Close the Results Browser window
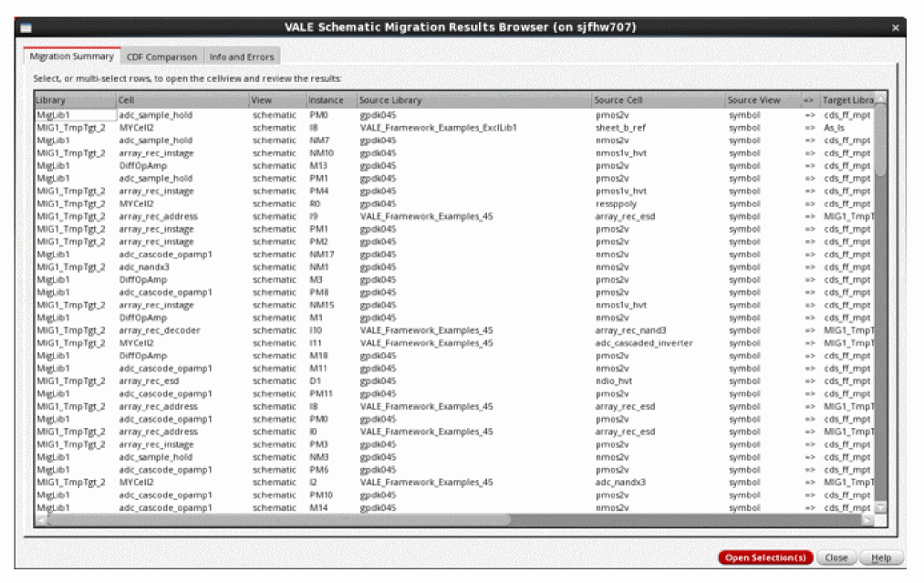The height and width of the screenshot is (583, 924). (895, 27)
